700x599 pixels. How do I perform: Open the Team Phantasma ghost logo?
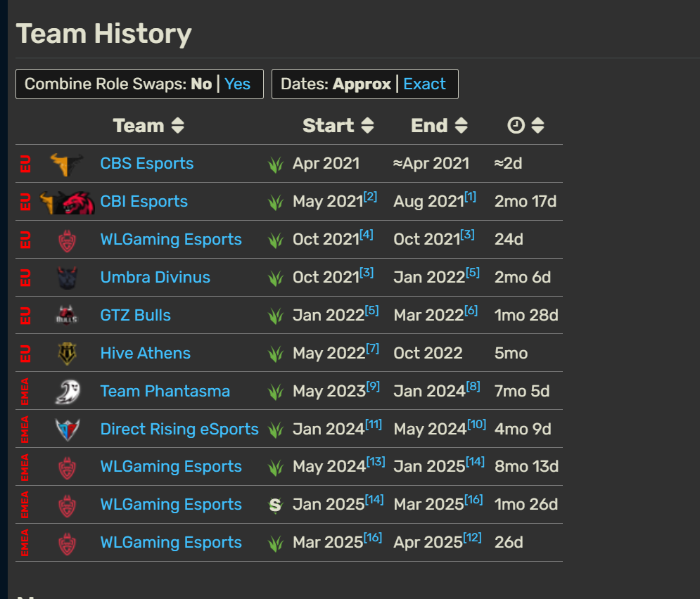(68, 392)
